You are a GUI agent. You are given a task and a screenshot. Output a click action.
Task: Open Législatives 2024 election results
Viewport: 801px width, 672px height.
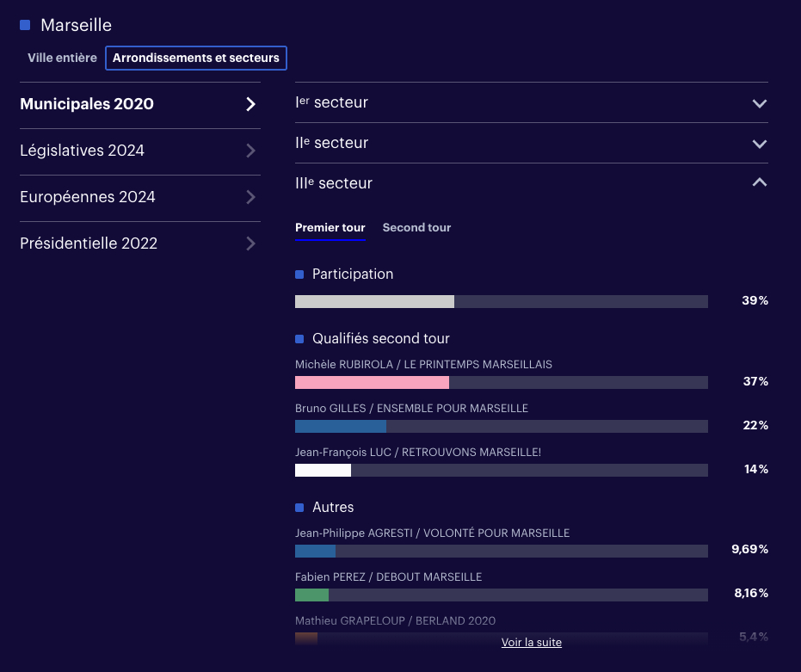tap(83, 151)
